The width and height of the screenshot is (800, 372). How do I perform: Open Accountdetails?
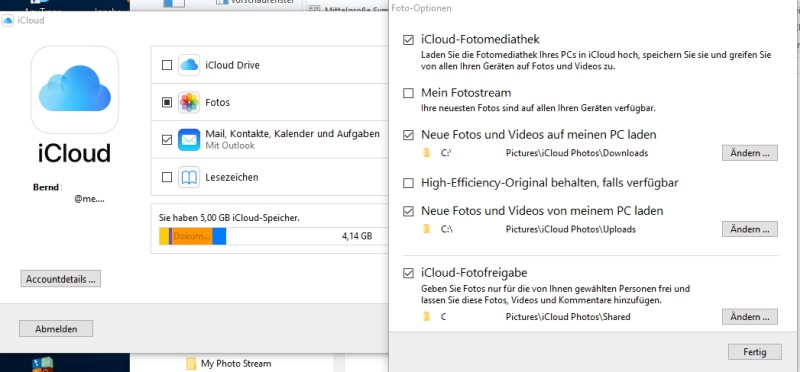61,279
